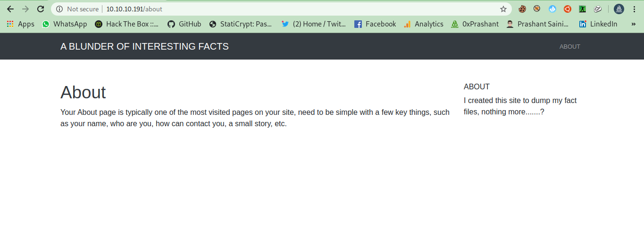Click the crossed-out circle extension icon
Viewport: 644px width, 242px height.
[537, 9]
